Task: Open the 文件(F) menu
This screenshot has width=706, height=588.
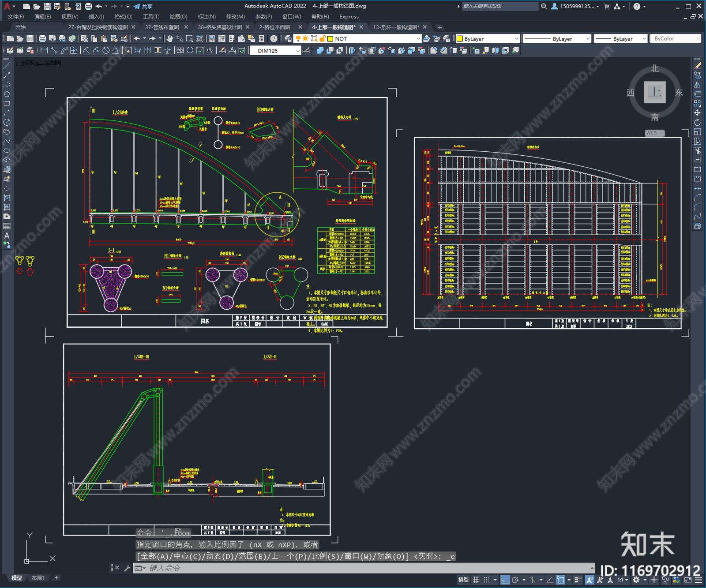Action: point(16,17)
